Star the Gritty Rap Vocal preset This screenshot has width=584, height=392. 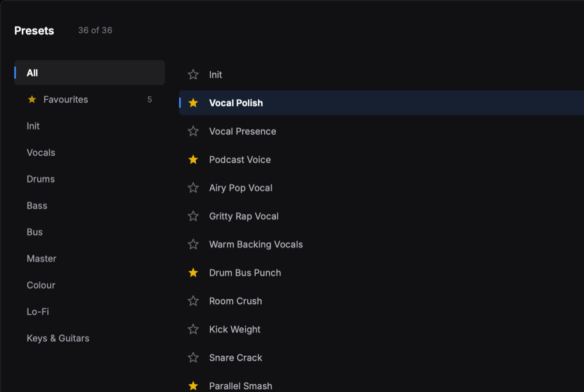pos(193,216)
